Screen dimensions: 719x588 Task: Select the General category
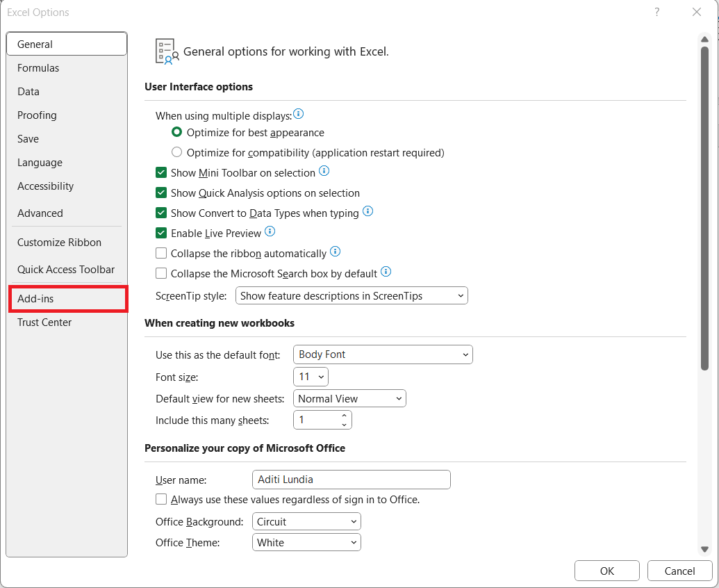point(67,44)
